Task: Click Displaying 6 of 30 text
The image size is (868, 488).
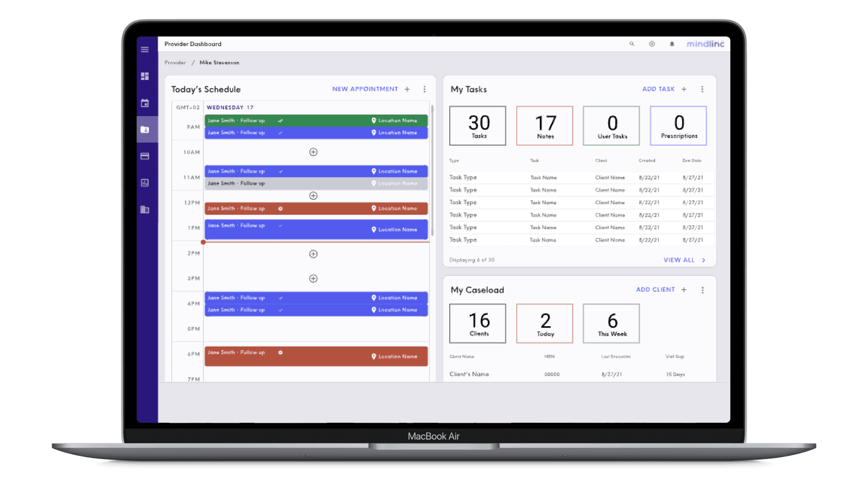Action: (472, 260)
